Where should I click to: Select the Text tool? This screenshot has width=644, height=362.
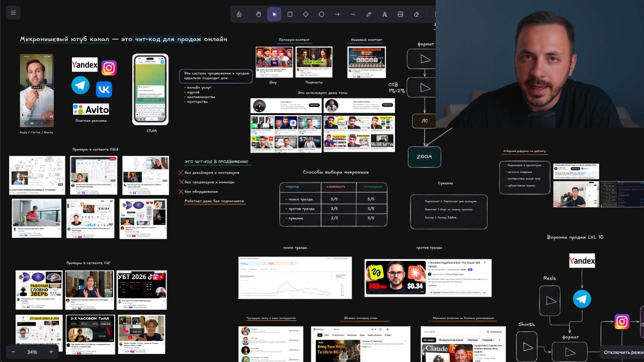tap(384, 14)
